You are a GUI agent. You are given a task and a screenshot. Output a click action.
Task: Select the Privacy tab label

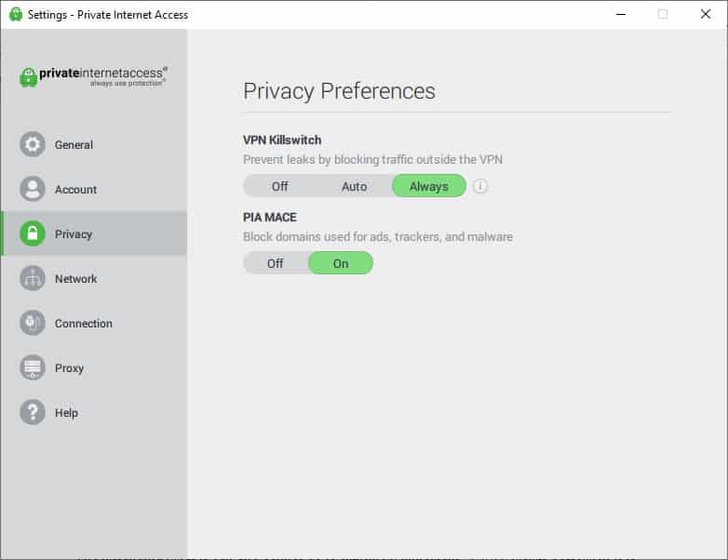74,234
